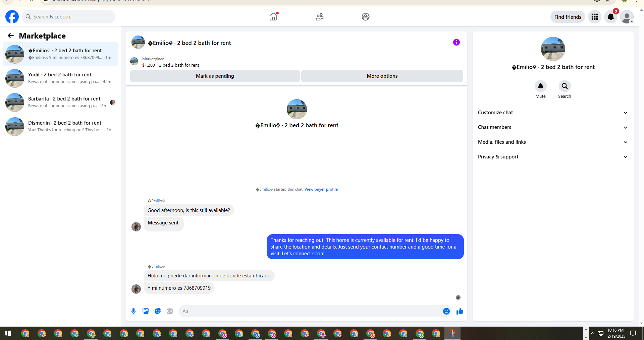Click the large listing photo in right panel
This screenshot has height=340, width=644.
pyautogui.click(x=553, y=49)
